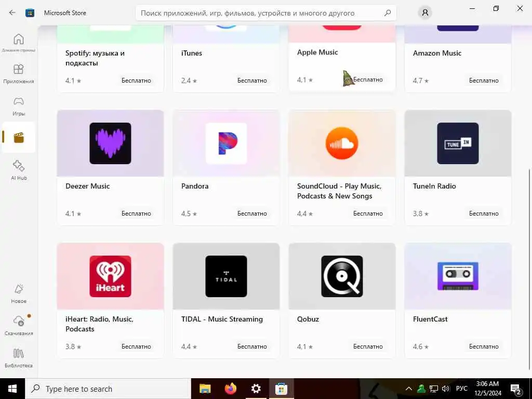Open the notification center icon
The width and height of the screenshot is (532, 399).
click(515, 389)
